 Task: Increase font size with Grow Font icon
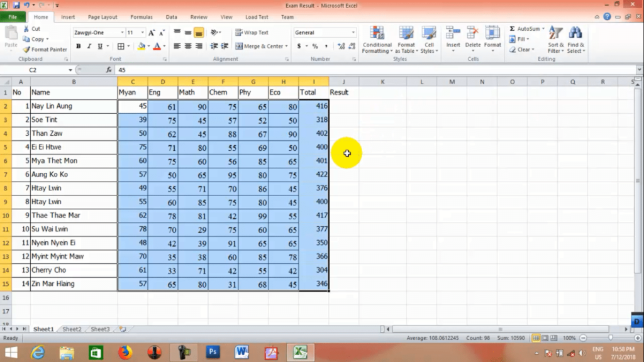pos(152,33)
